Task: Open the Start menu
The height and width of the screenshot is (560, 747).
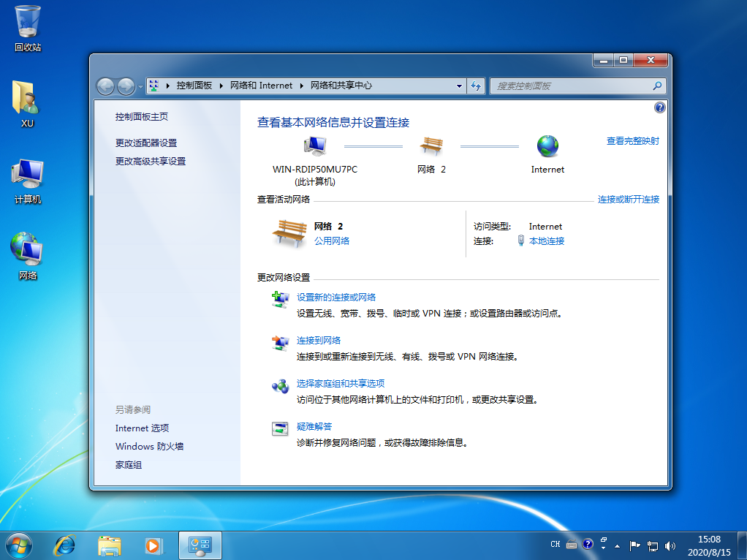Action: (x=18, y=545)
